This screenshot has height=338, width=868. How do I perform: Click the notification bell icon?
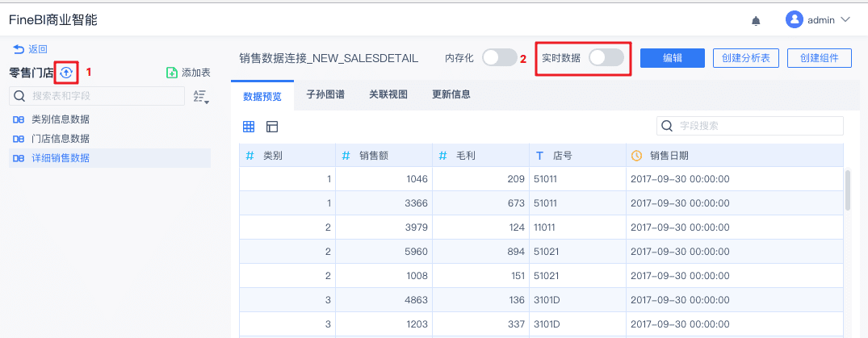pos(756,19)
